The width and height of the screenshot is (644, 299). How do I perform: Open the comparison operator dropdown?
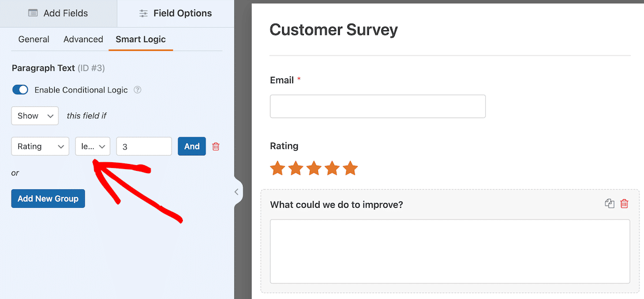(x=92, y=147)
